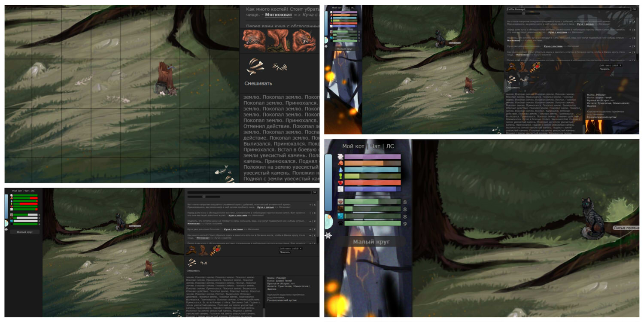Click the chat 'OK' button in the CatWar Redesign screenshot
Screen dimensions: 644x322
click(634, 9)
